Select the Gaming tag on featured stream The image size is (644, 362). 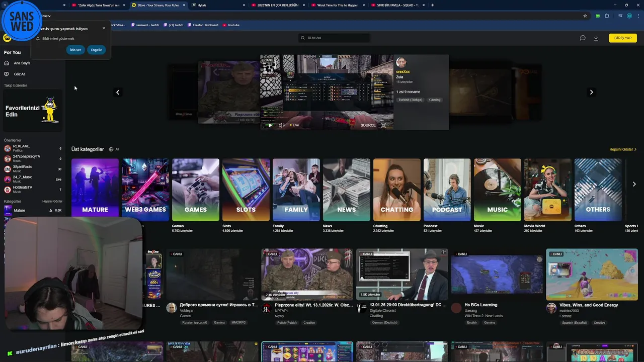click(x=435, y=100)
